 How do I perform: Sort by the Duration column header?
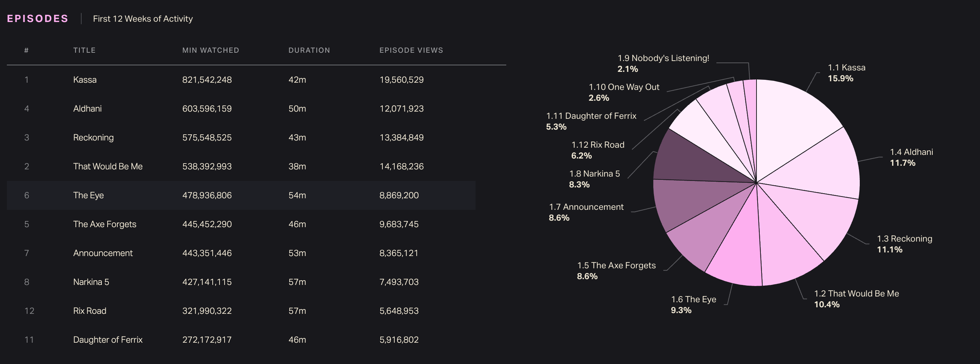pos(309,50)
